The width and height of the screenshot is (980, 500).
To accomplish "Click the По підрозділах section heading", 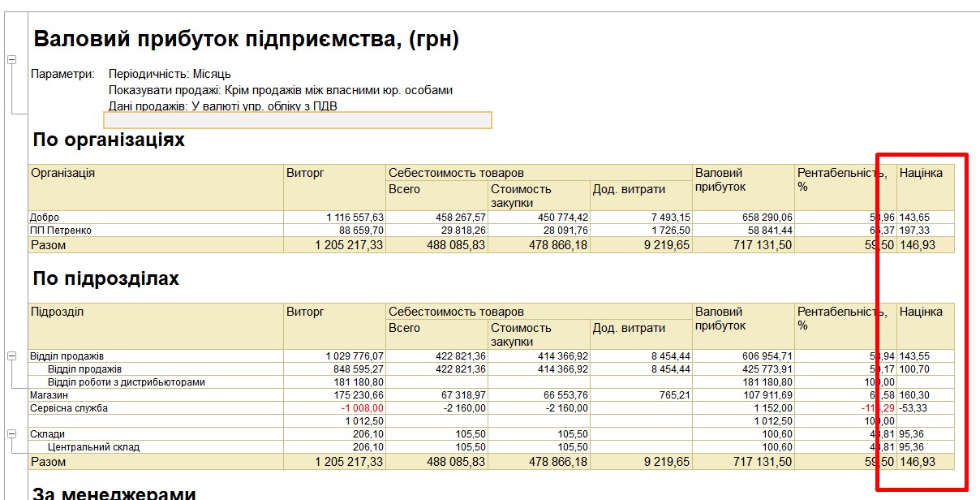I will [106, 278].
